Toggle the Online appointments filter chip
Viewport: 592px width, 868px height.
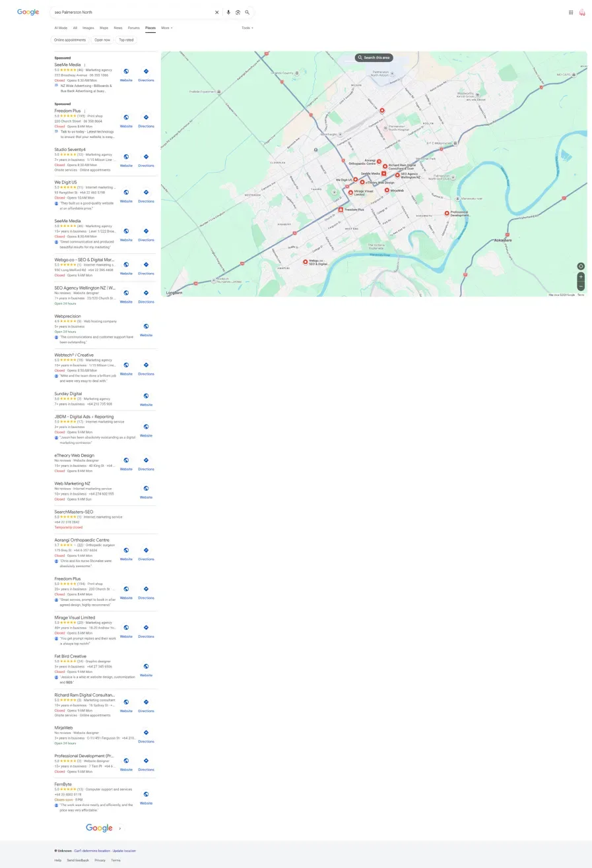[x=70, y=40]
